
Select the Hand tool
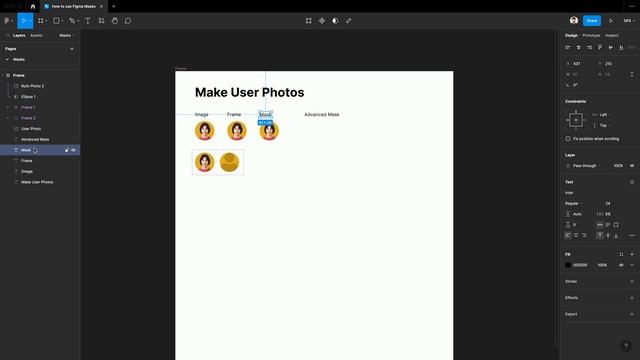pos(115,21)
